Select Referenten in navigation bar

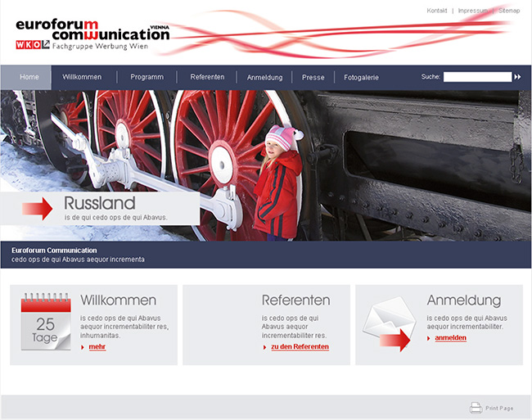click(x=207, y=77)
